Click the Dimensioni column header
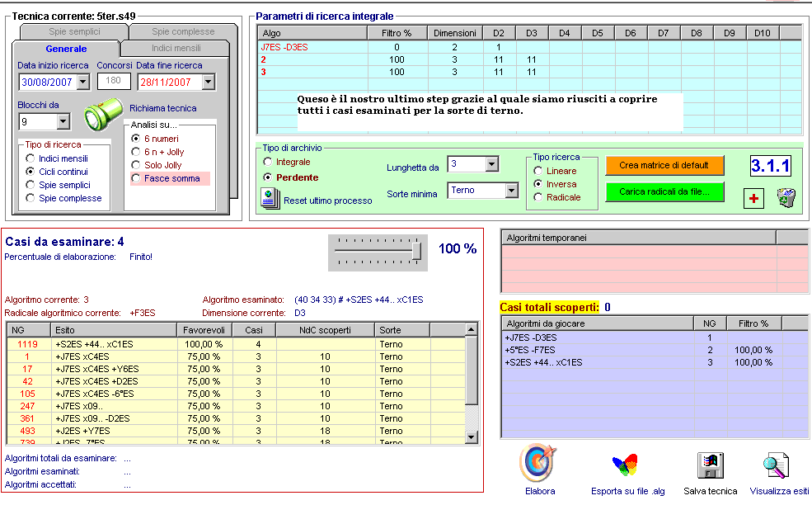This screenshot has width=812, height=505. [x=455, y=33]
